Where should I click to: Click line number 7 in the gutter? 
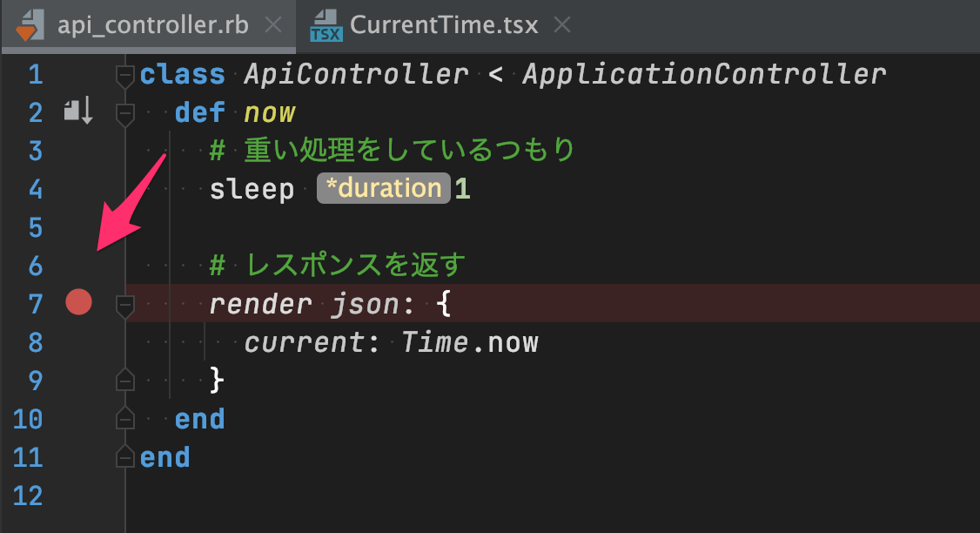(33, 303)
